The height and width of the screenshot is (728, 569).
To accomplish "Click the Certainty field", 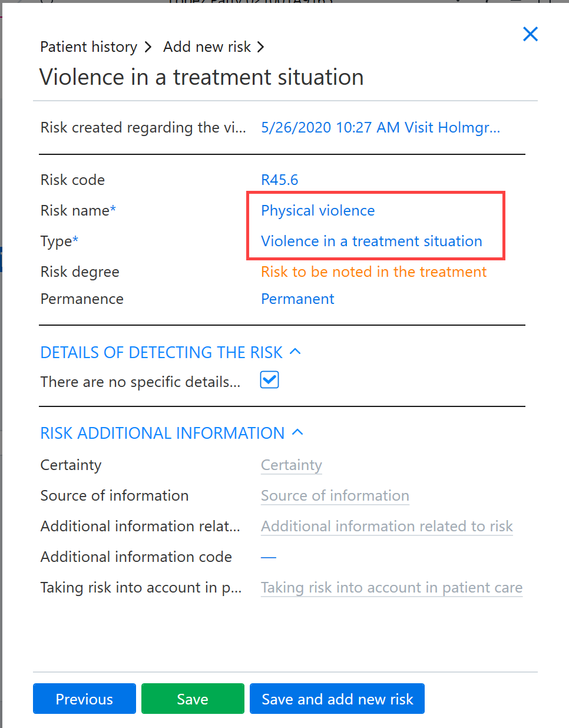I will click(292, 465).
